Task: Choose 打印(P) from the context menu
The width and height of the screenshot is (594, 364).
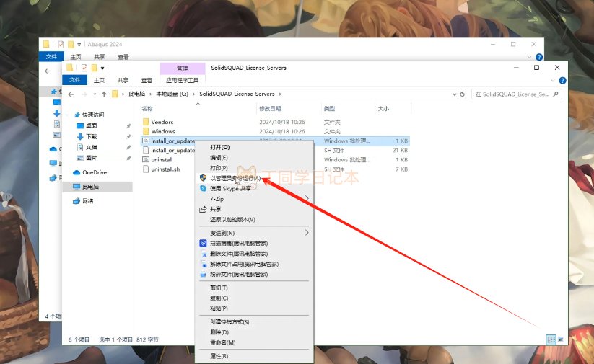Action: coord(219,168)
